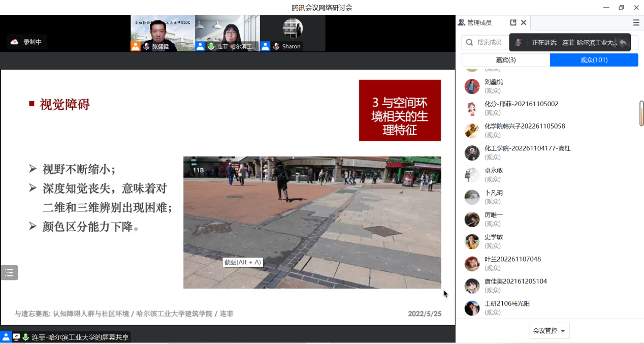Click the floating list icon at slide's left edge
The image size is (644, 344).
[x=9, y=272]
